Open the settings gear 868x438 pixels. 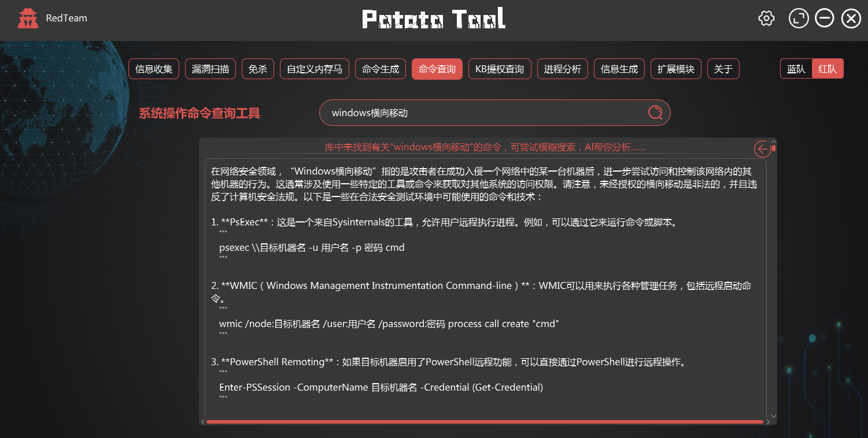(766, 18)
